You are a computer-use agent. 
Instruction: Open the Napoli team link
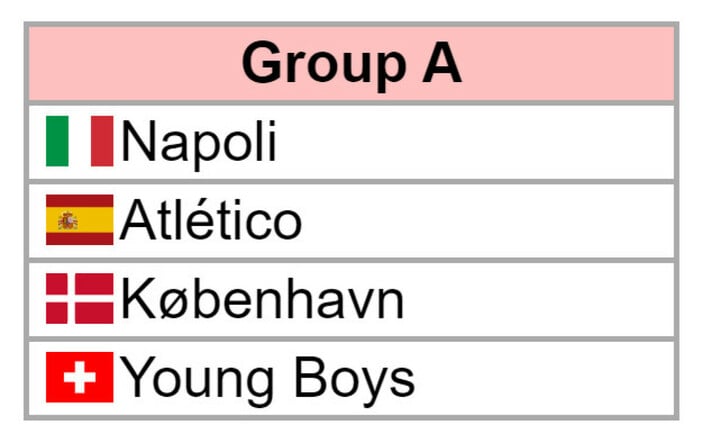point(199,143)
